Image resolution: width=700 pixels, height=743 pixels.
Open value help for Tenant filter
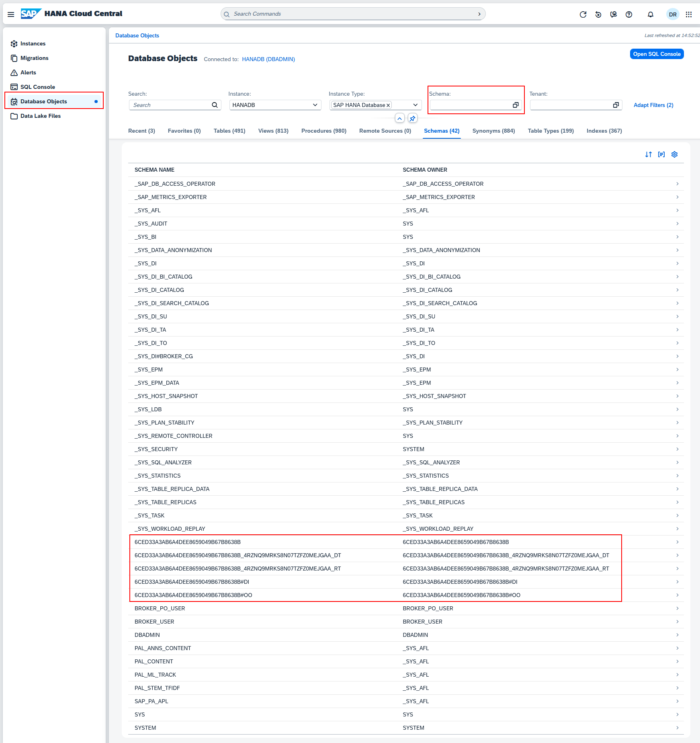616,105
